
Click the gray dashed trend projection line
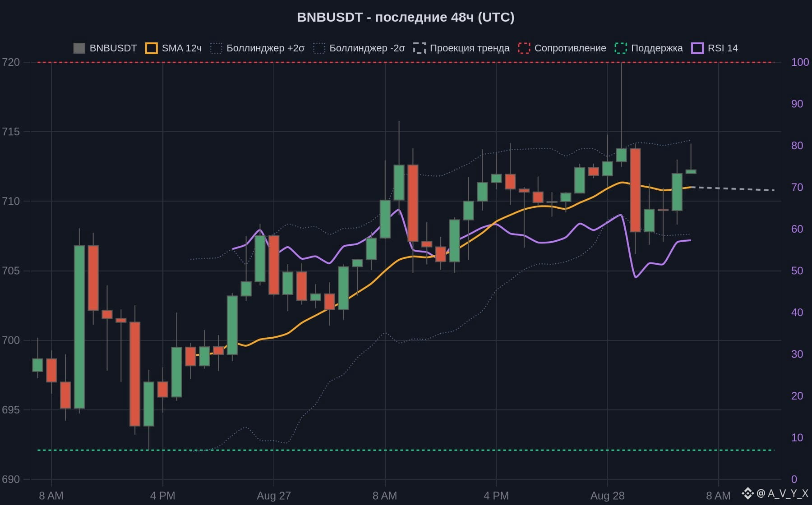tap(733, 188)
